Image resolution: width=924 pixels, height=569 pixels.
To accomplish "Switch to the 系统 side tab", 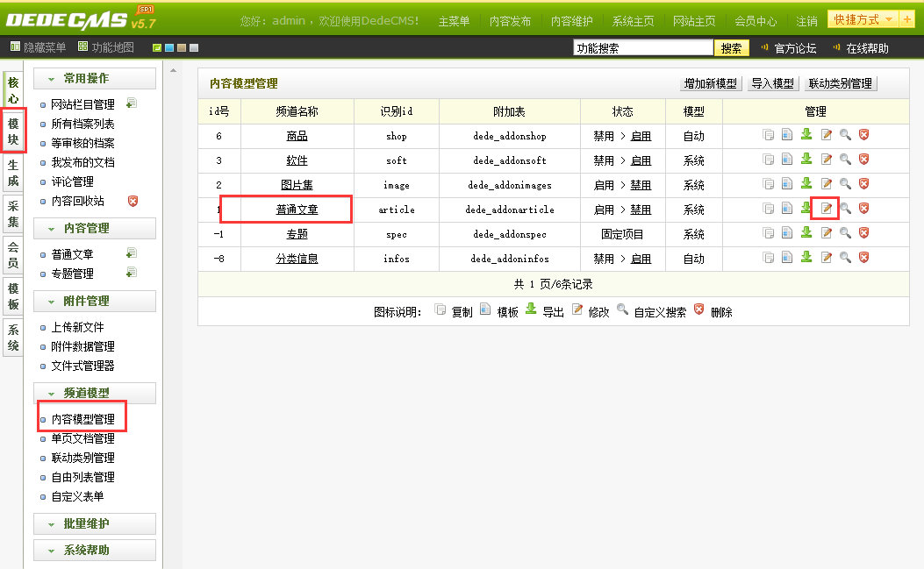I will click(13, 338).
